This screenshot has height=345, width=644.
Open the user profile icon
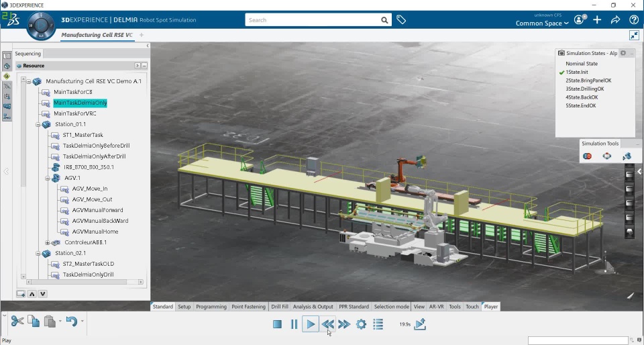579,19
